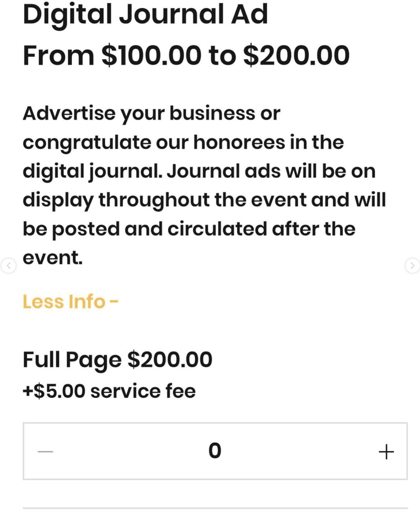Click the From $100.00 to $200.00 price range
This screenshot has height=522, width=420.
pyautogui.click(x=186, y=55)
